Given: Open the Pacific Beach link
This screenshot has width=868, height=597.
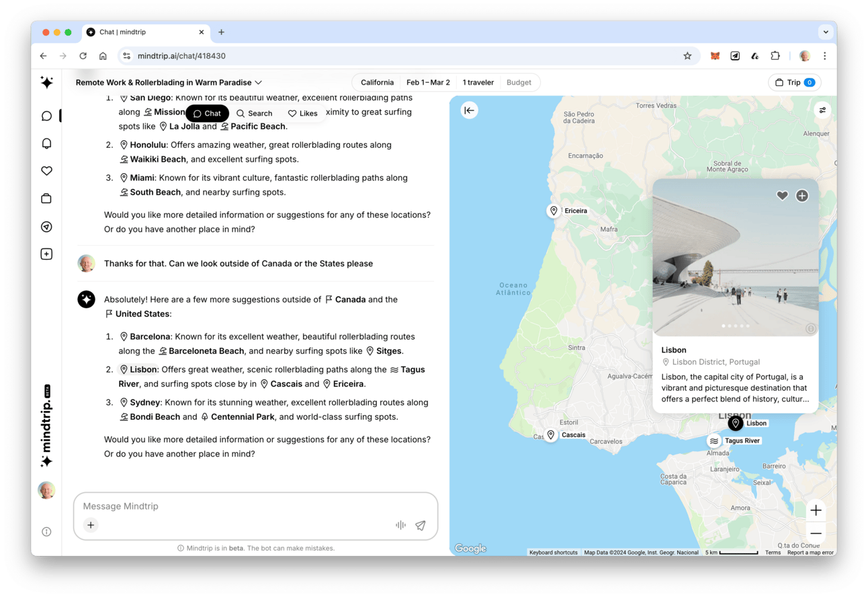Looking at the screenshot, I should pos(253,126).
